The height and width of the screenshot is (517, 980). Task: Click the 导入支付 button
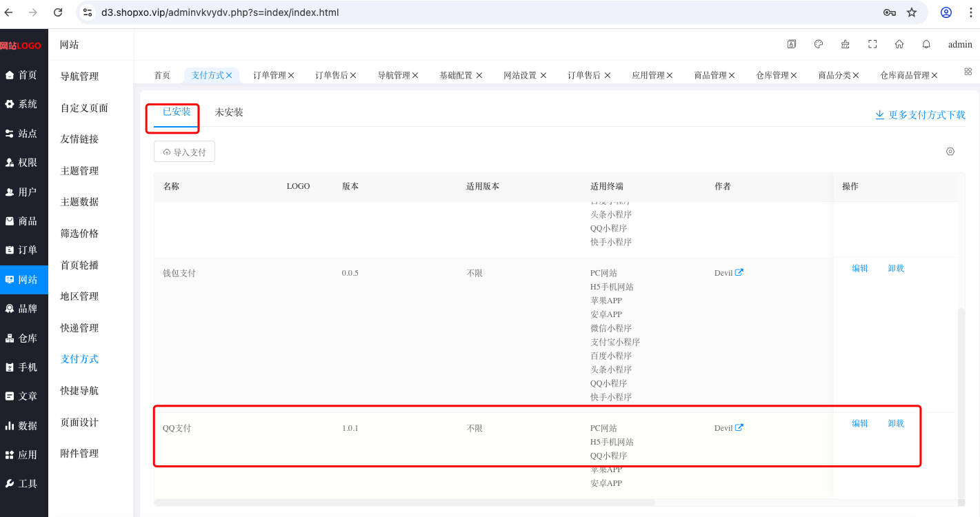pos(184,152)
